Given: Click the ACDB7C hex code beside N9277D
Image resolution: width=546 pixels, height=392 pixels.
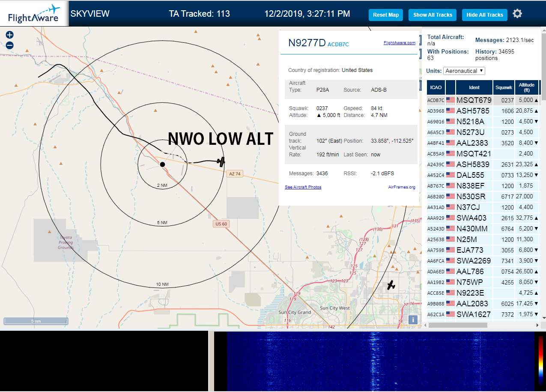Looking at the screenshot, I should [338, 45].
